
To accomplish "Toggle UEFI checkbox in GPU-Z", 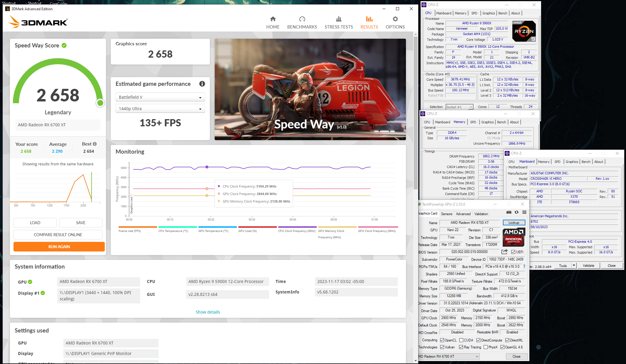I will (x=513, y=252).
